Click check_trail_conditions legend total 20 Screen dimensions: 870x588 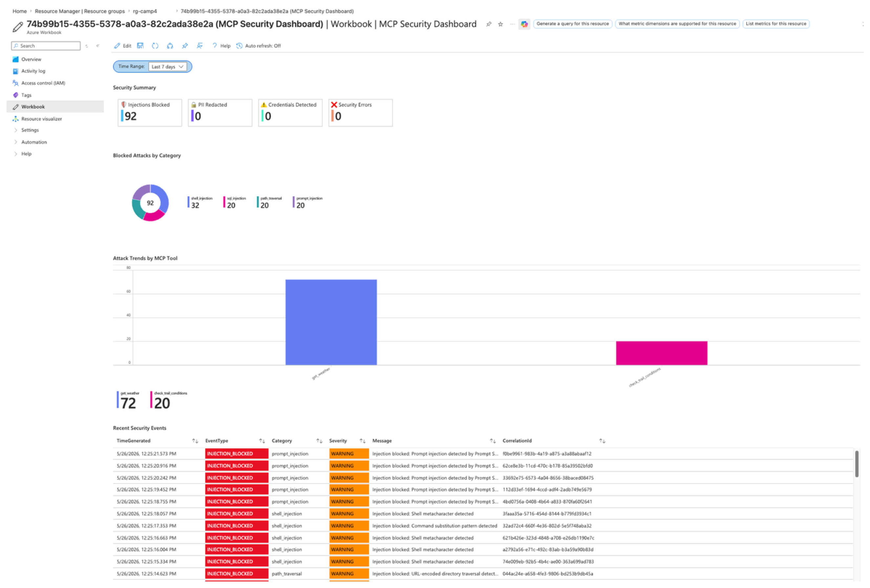click(162, 403)
